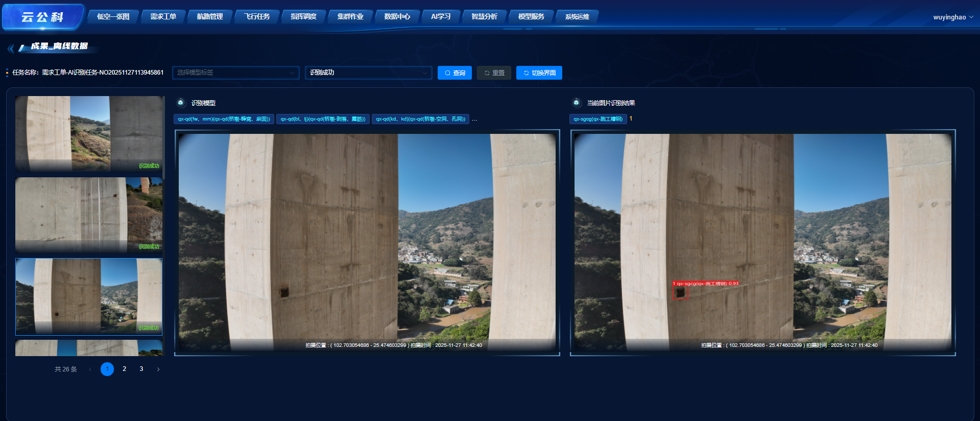Image resolution: width=980 pixels, height=421 pixels.
Task: Open the 集群作业 tab
Action: (350, 16)
